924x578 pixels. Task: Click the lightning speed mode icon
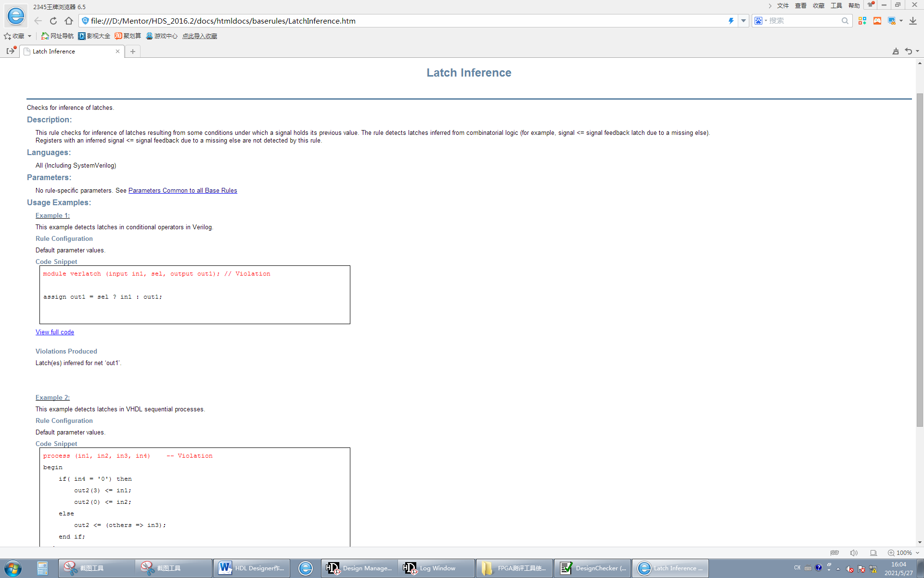coord(731,21)
